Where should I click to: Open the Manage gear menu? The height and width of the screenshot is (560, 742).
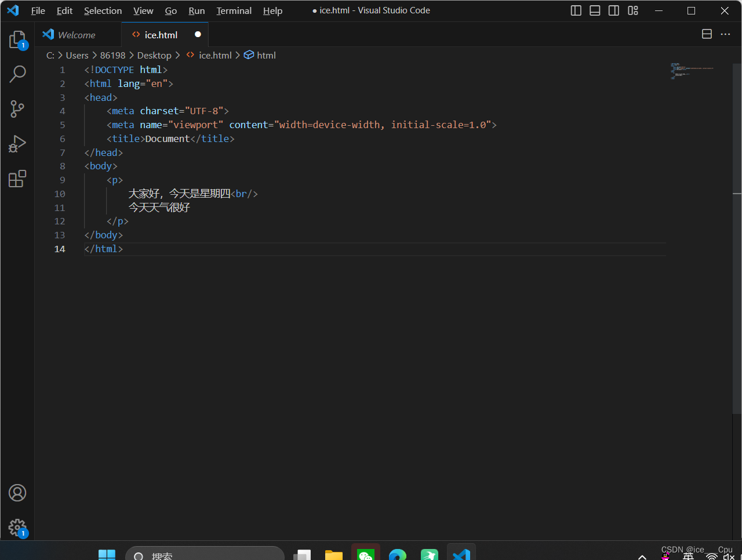17,528
